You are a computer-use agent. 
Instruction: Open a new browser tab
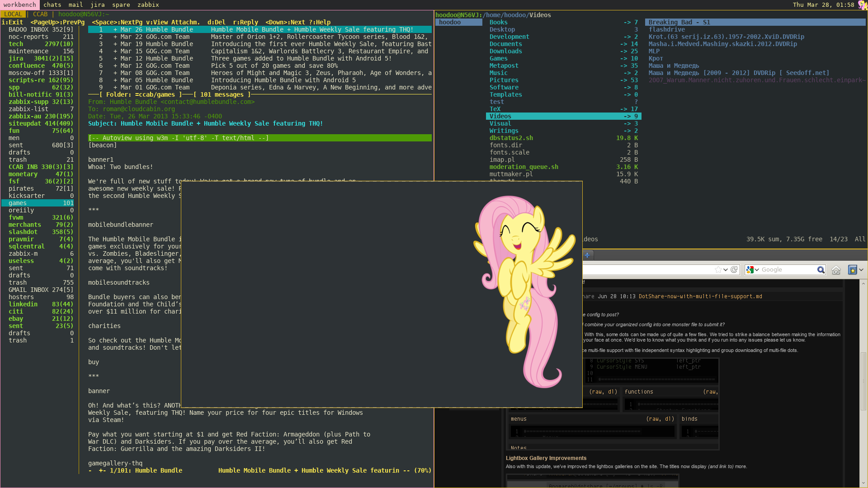(587, 255)
